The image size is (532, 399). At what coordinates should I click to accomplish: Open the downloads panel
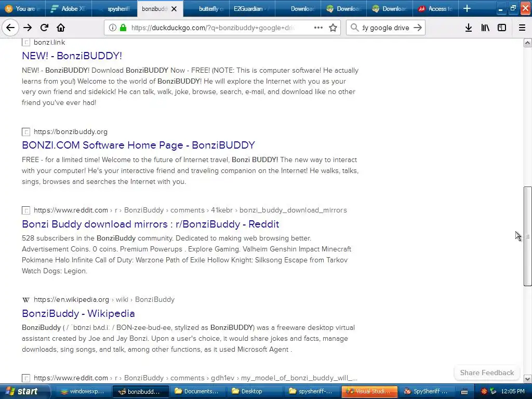pos(469,28)
